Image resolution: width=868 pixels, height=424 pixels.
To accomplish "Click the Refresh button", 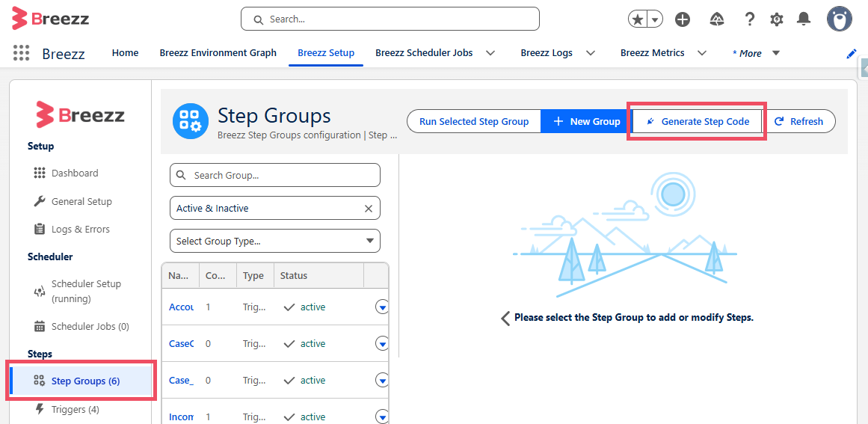I will [x=798, y=121].
